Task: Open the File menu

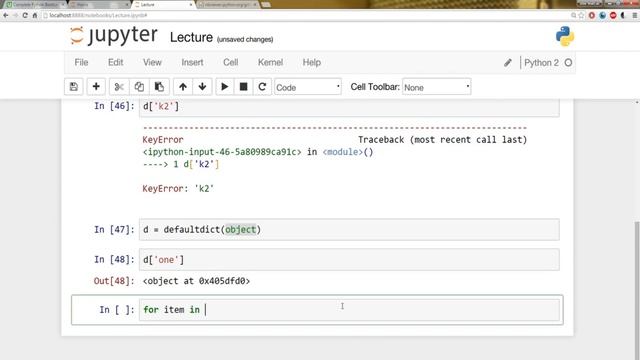Action: coord(81,62)
